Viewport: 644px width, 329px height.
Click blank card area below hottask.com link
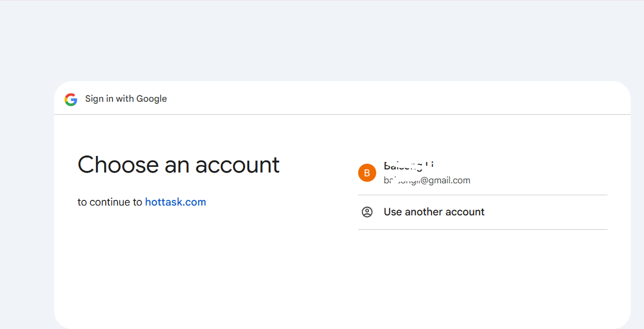click(175, 258)
